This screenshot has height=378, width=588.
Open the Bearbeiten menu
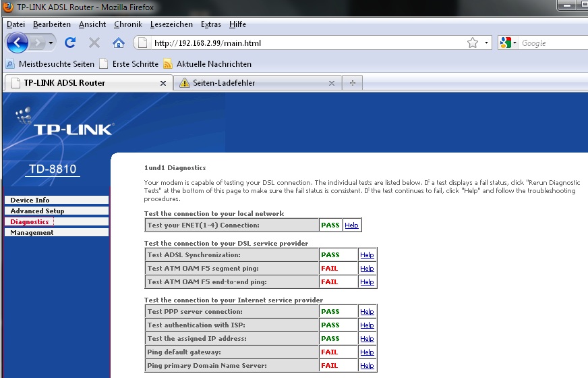52,24
